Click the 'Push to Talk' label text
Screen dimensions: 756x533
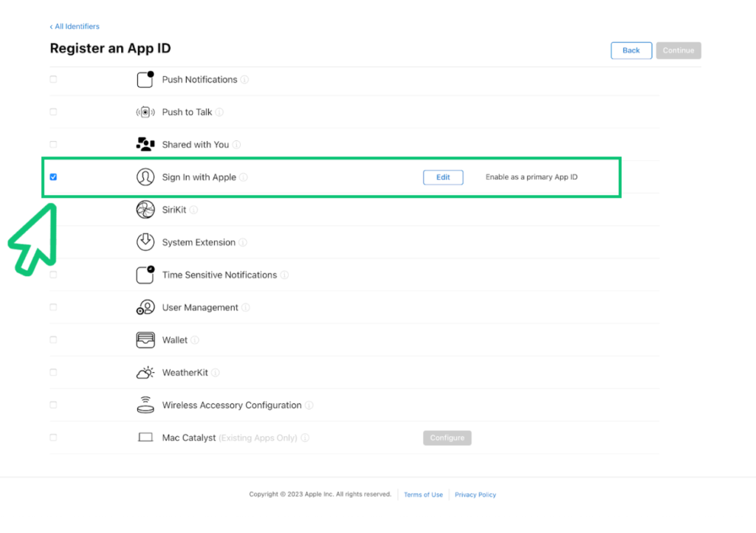(187, 112)
